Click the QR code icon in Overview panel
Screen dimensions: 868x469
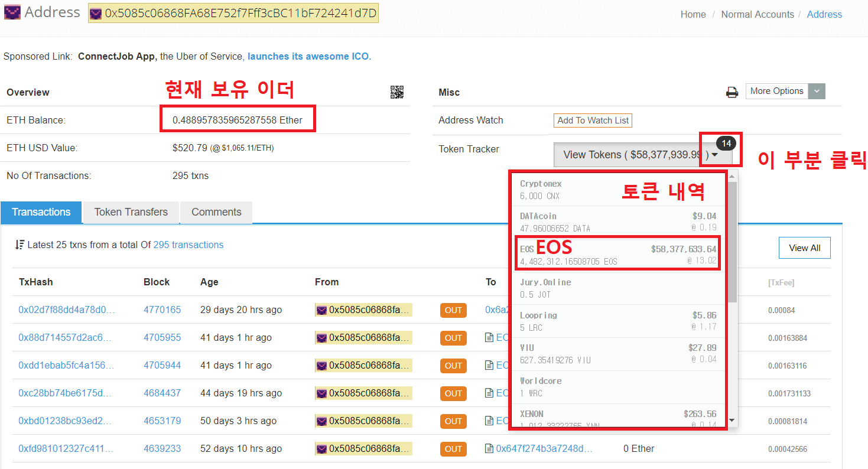[396, 92]
